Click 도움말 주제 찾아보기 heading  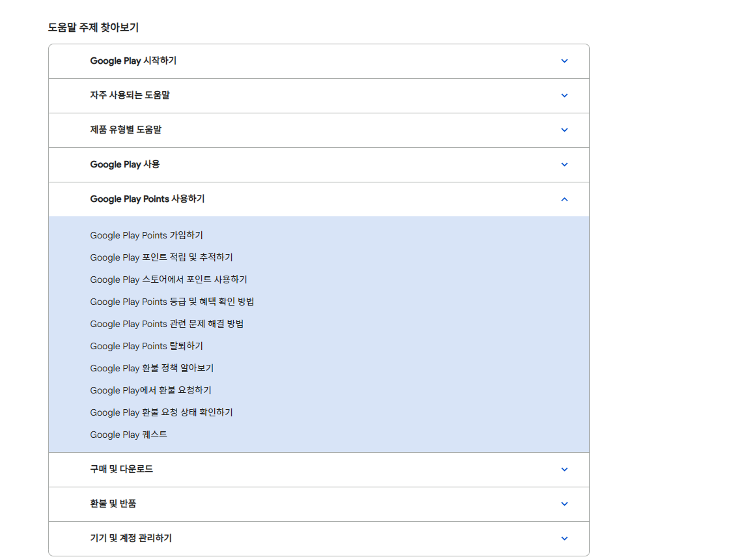pos(94,27)
